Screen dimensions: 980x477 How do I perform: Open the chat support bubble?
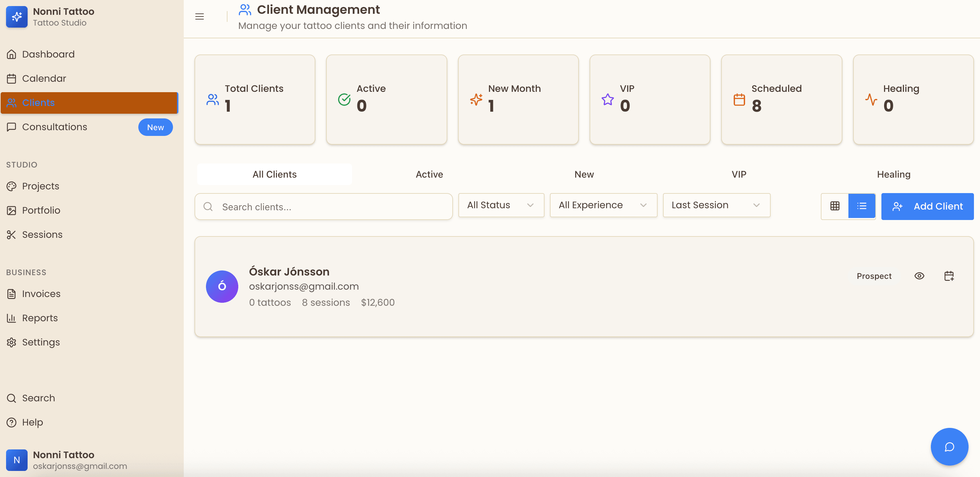pos(949,447)
